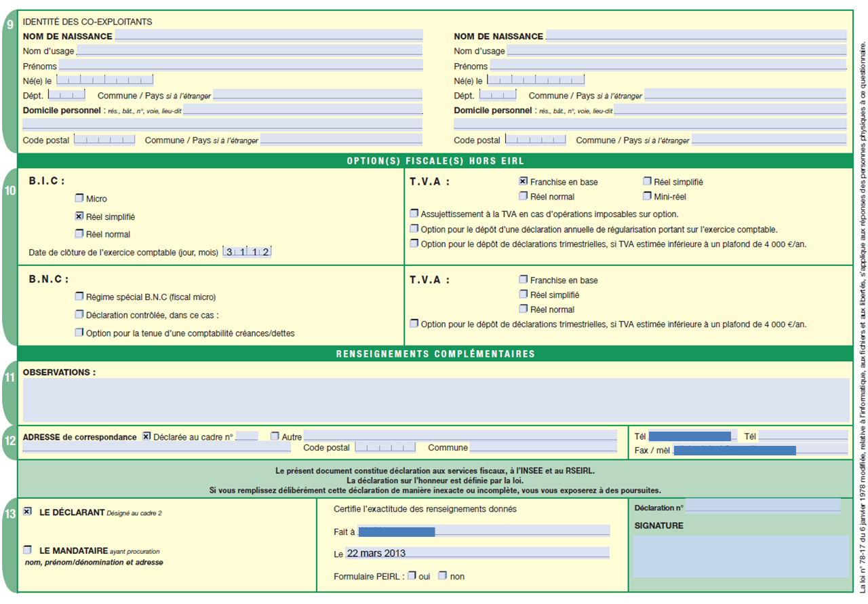868x604 pixels.
Task: Check B.I.C T.V.A Réel normal checkbox
Action: 523,197
